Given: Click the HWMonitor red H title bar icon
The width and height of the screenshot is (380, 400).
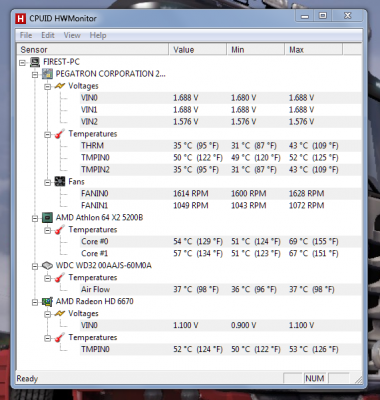Looking at the screenshot, I should 21,19.
